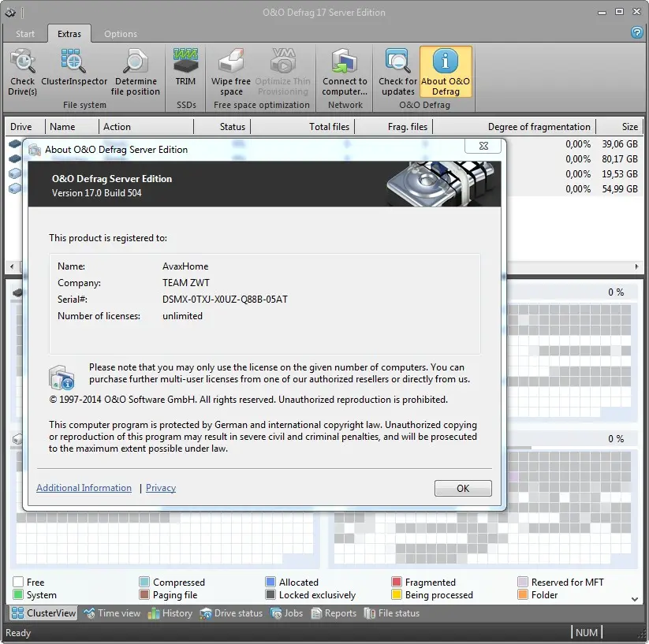Open the History tab
The height and width of the screenshot is (644, 649).
point(170,613)
